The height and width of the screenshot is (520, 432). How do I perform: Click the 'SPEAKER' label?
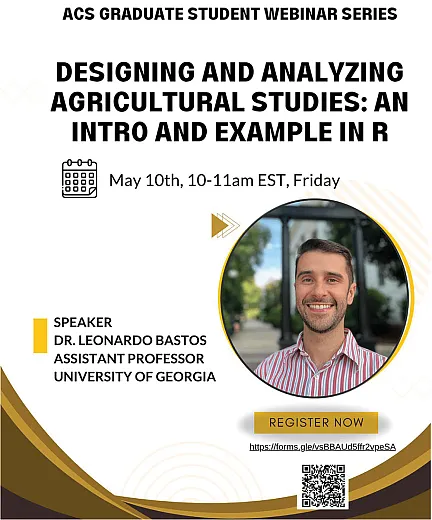[x=83, y=322]
